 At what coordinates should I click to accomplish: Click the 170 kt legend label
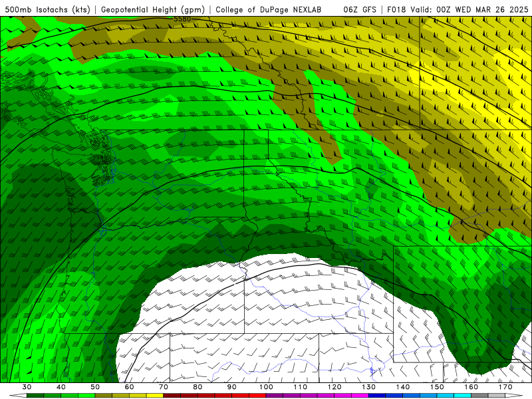point(505,387)
